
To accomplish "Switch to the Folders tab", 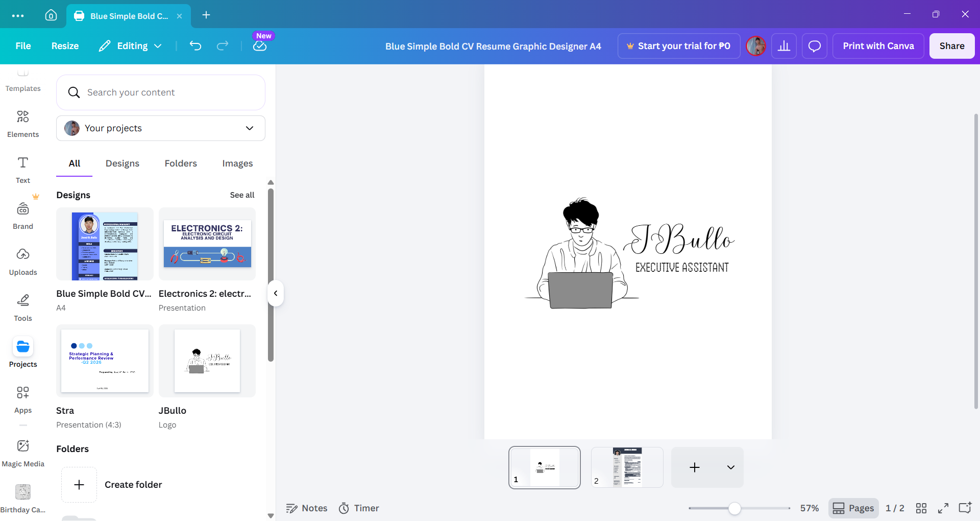I will click(181, 163).
